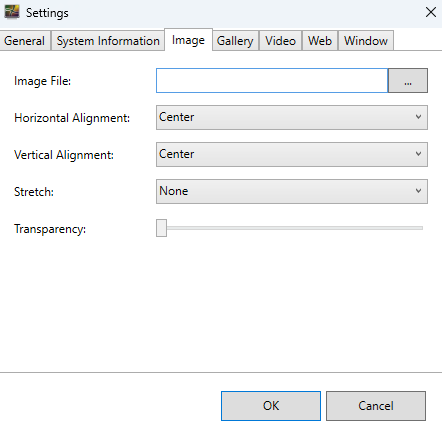Switch to the Web tab
442x432 pixels.
(x=320, y=41)
